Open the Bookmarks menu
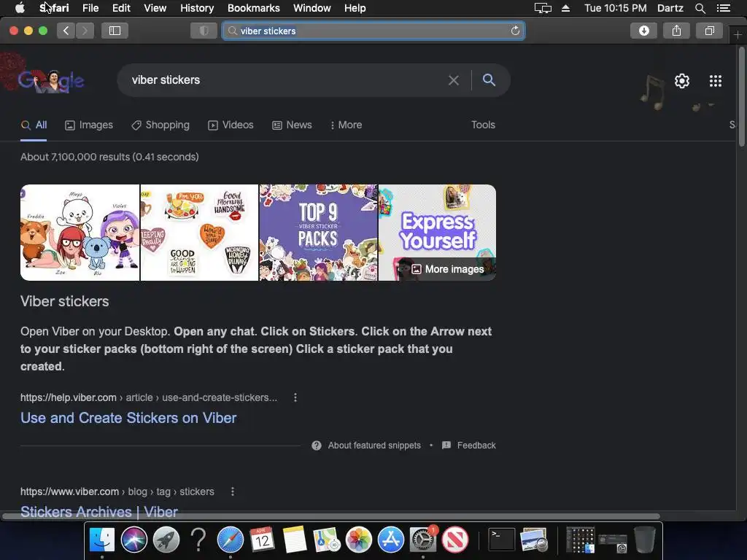 (x=253, y=8)
